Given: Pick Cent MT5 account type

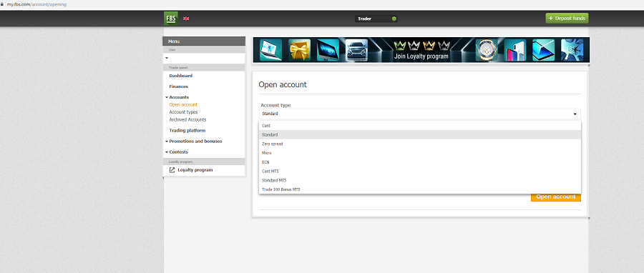Looking at the screenshot, I should click(420, 171).
